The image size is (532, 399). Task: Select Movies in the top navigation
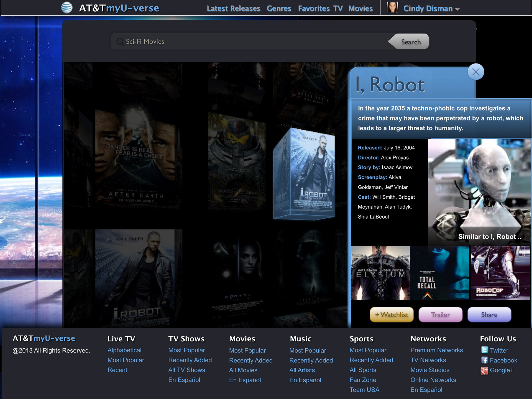[360, 9]
